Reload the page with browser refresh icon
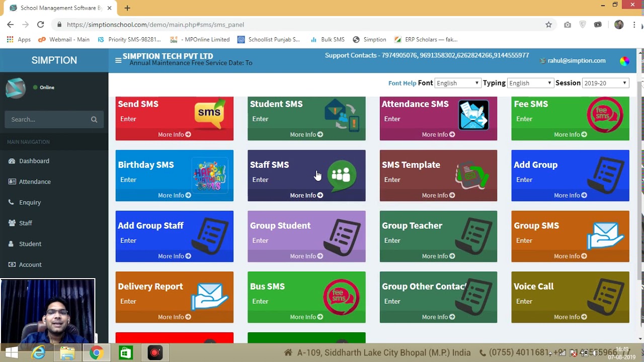 pyautogui.click(x=41, y=25)
